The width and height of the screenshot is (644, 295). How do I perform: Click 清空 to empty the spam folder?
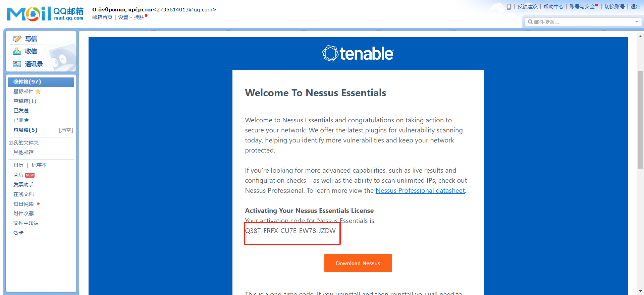[66, 130]
